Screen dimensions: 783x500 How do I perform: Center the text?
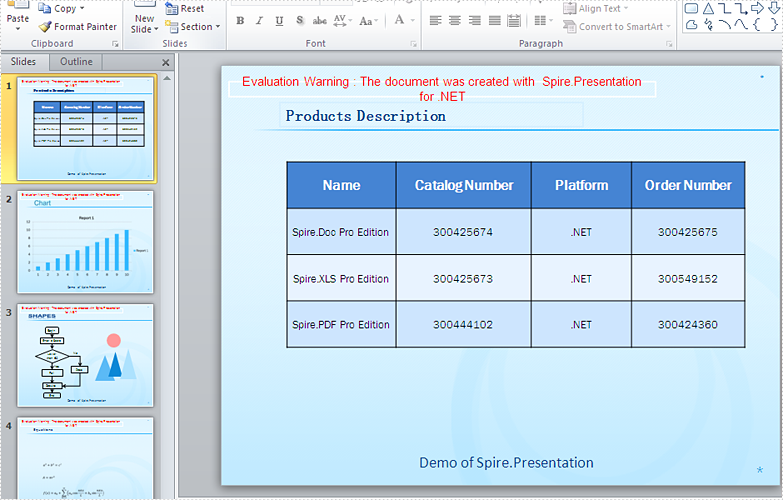click(455, 20)
